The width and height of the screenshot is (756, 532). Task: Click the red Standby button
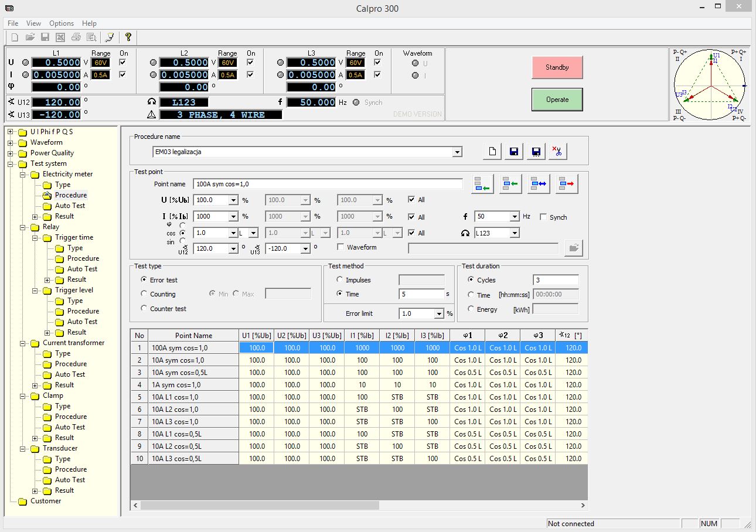coord(557,67)
